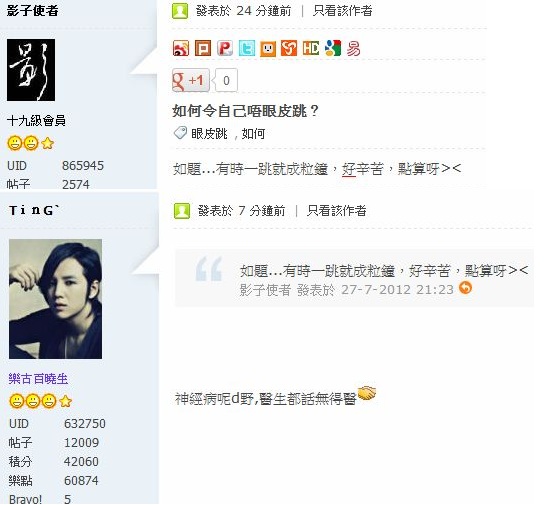Viewport: 553px width, 505px height.
Task: Click the orange smiley-face share icon
Action: click(x=268, y=48)
